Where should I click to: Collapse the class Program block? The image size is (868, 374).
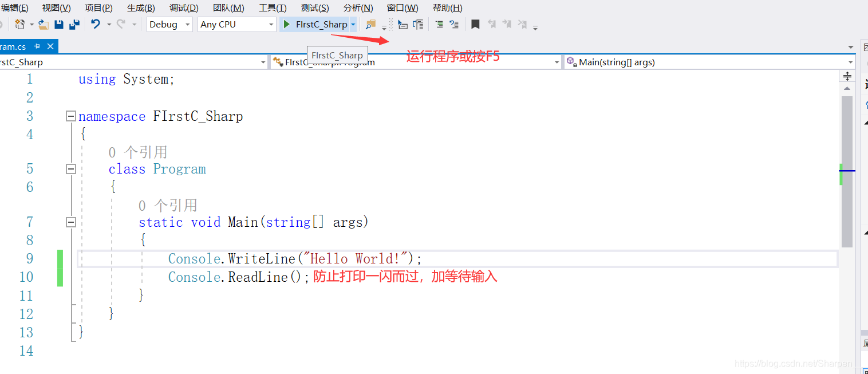pos(71,169)
